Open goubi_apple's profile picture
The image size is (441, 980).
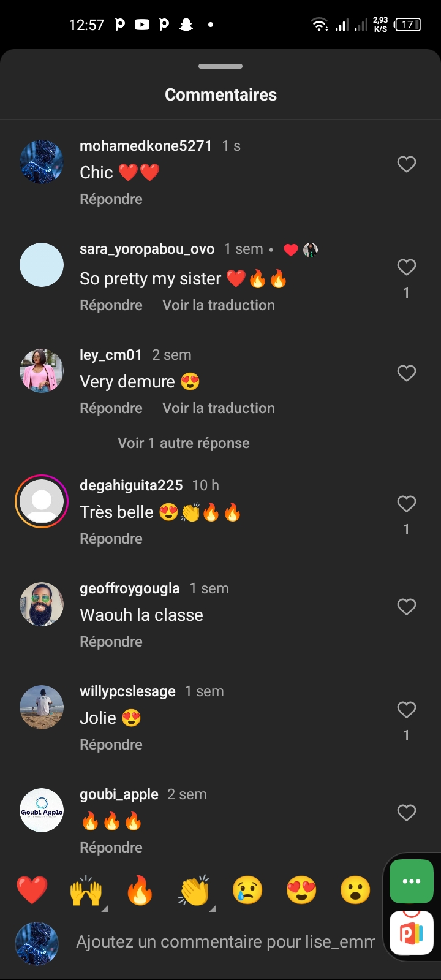tap(42, 810)
